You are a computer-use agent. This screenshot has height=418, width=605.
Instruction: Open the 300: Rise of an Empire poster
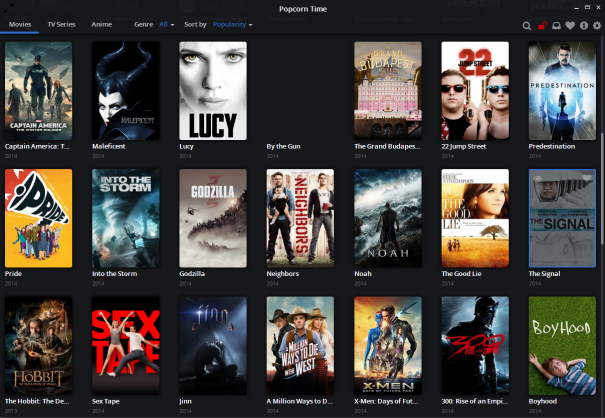[x=475, y=345]
